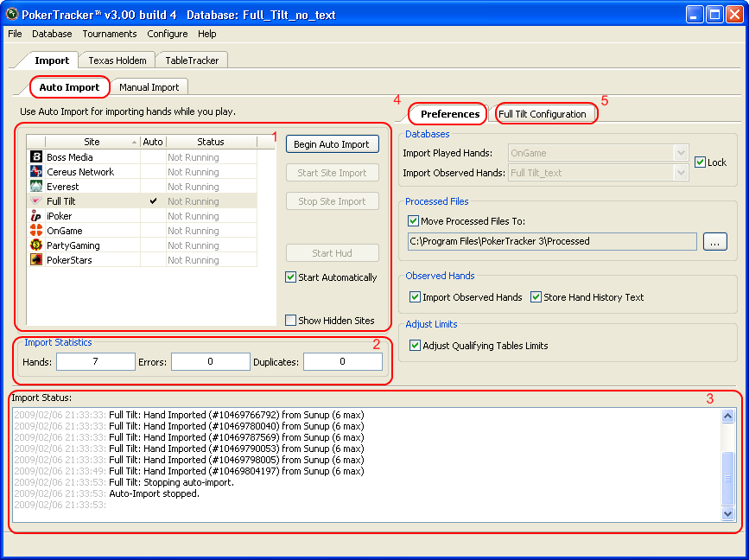Open Import Observed Hands dropdown
This screenshot has width=749, height=560.
click(x=681, y=173)
